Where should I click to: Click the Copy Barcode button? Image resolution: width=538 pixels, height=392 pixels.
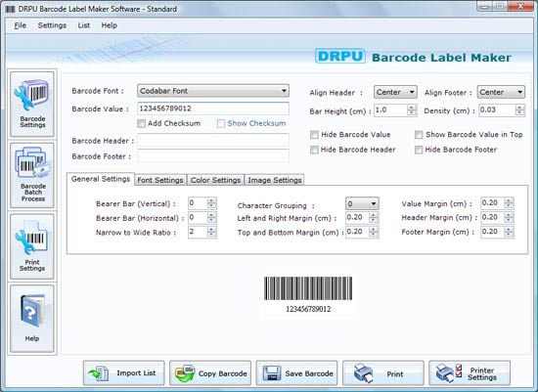210,373
